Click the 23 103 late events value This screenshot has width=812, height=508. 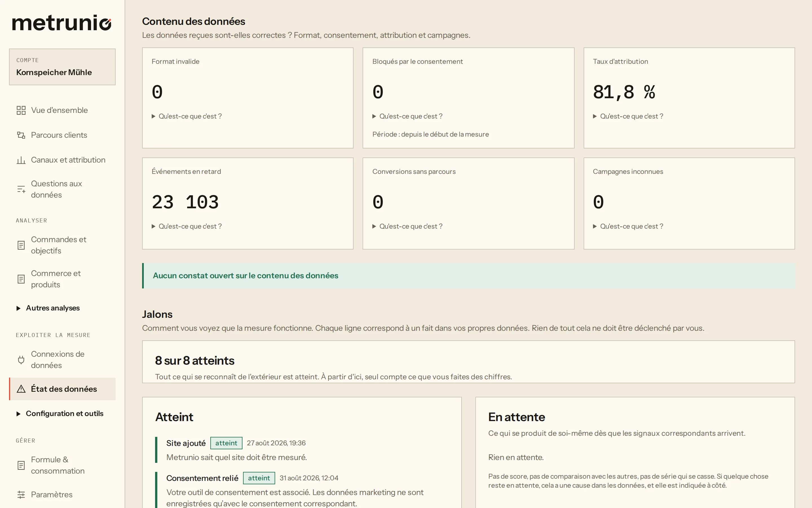click(185, 202)
